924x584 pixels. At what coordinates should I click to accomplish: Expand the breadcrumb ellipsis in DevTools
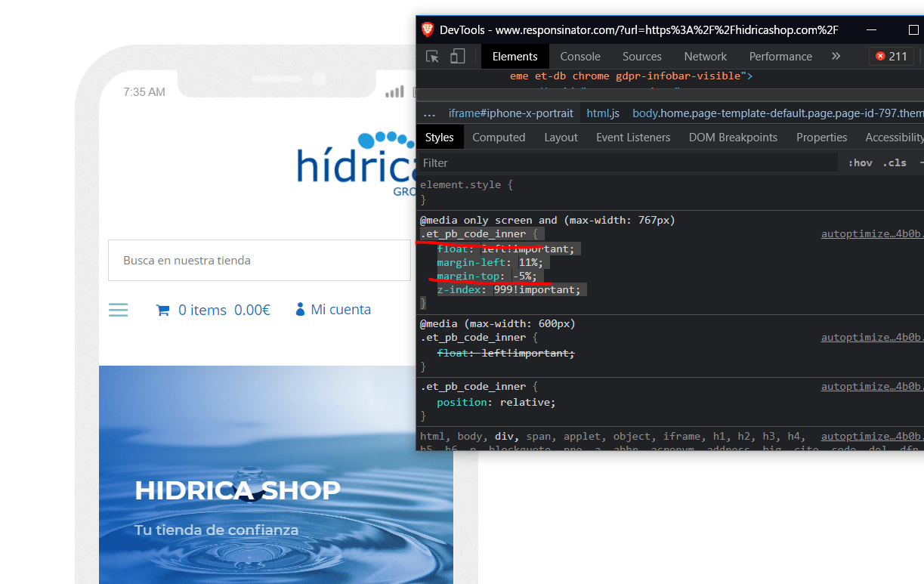coord(429,113)
